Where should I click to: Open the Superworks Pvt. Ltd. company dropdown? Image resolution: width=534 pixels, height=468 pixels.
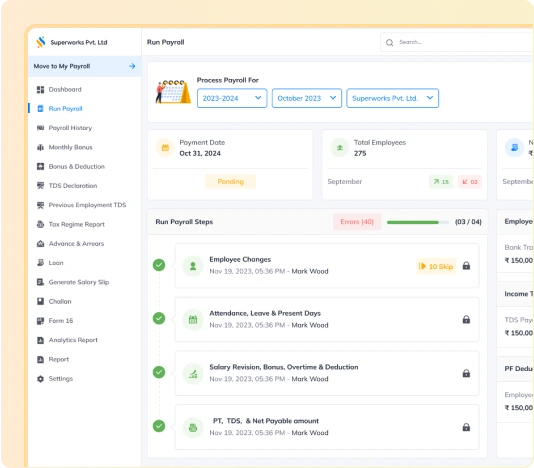coord(392,98)
